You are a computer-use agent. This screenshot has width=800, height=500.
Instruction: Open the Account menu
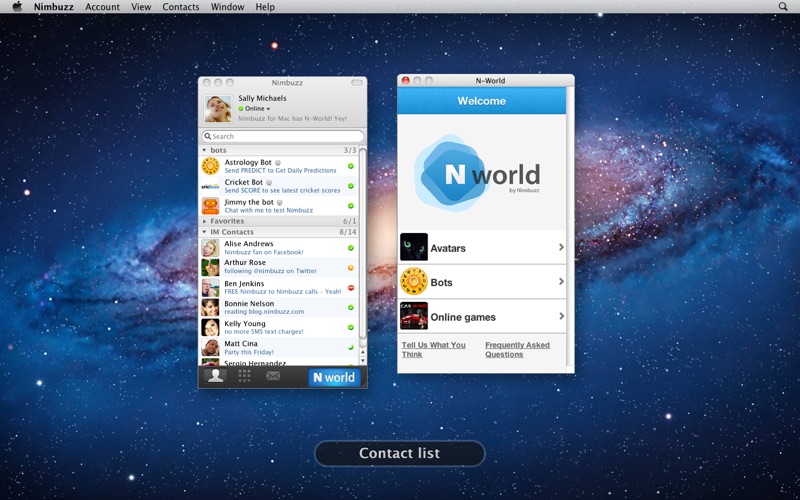pyautogui.click(x=103, y=7)
